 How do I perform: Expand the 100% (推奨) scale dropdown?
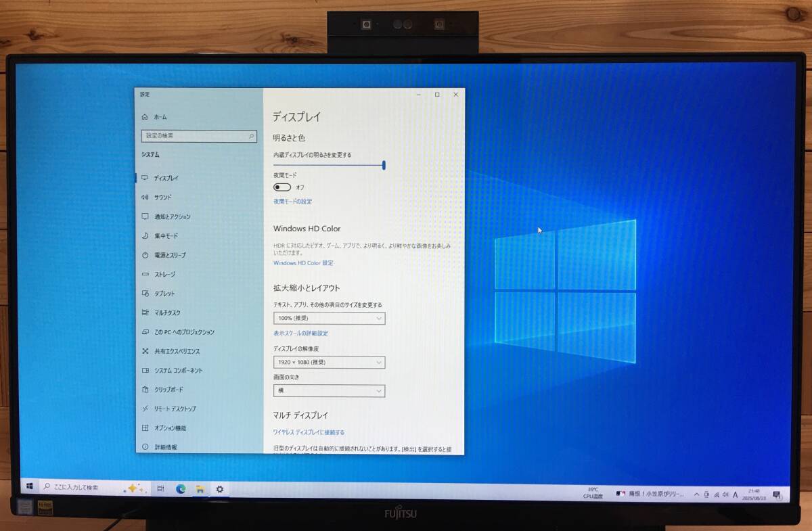click(x=329, y=318)
